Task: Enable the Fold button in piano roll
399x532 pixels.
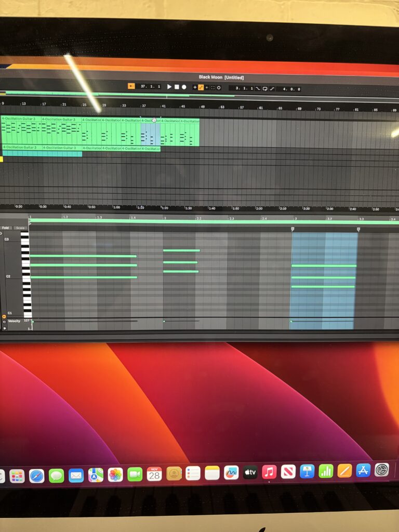Action: pos(5,228)
